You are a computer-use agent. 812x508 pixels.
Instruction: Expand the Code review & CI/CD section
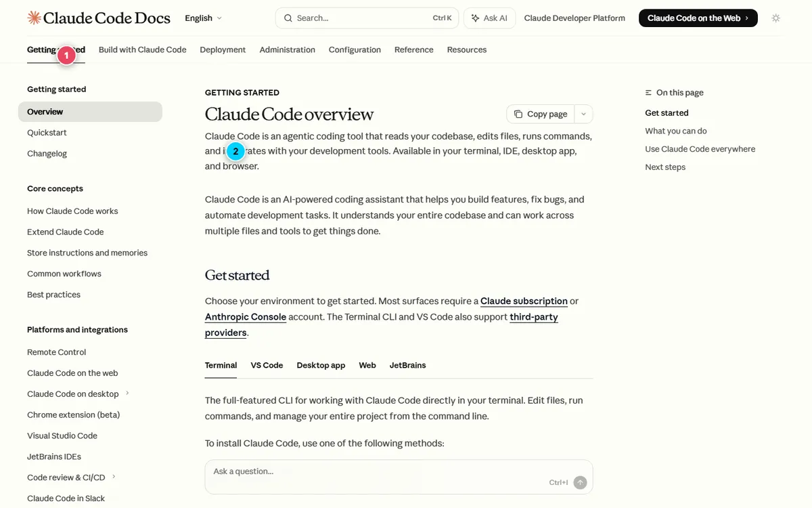click(115, 477)
